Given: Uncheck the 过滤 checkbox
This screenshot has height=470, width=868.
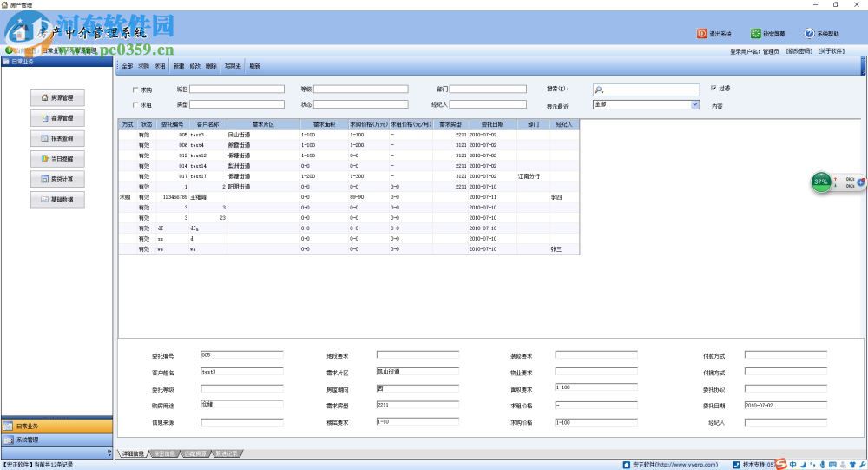Looking at the screenshot, I should point(713,88).
